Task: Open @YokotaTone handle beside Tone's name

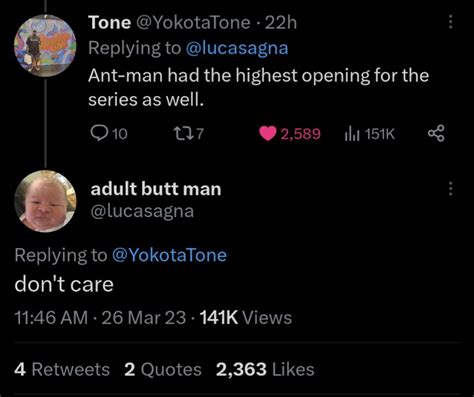Action: click(193, 23)
